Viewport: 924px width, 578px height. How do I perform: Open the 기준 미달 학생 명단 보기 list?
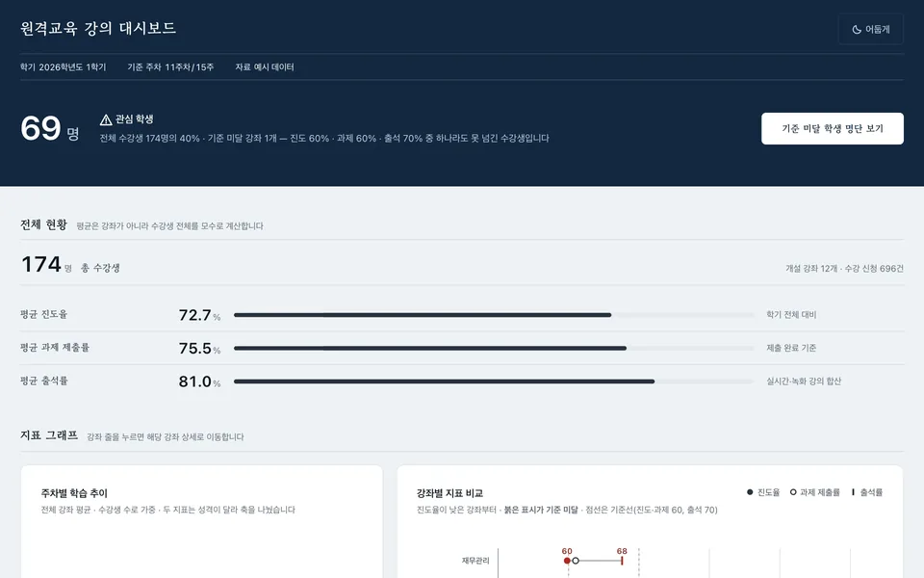(832, 128)
